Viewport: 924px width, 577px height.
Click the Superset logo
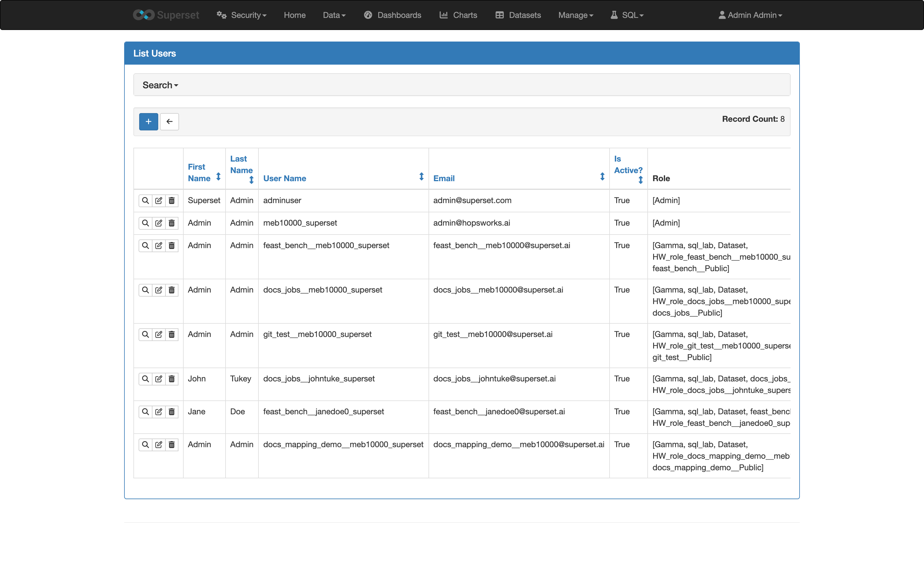click(x=166, y=15)
